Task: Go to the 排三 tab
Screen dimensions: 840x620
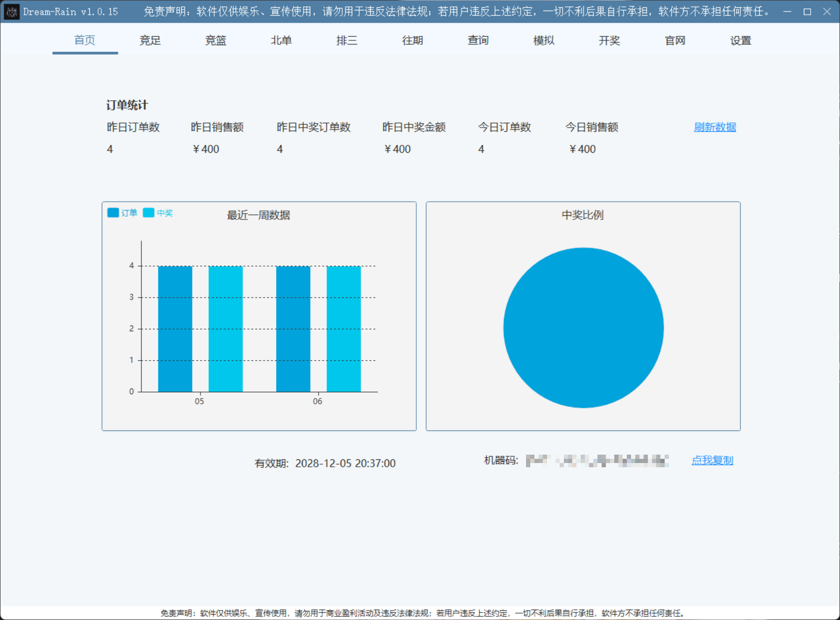Action: tap(347, 40)
